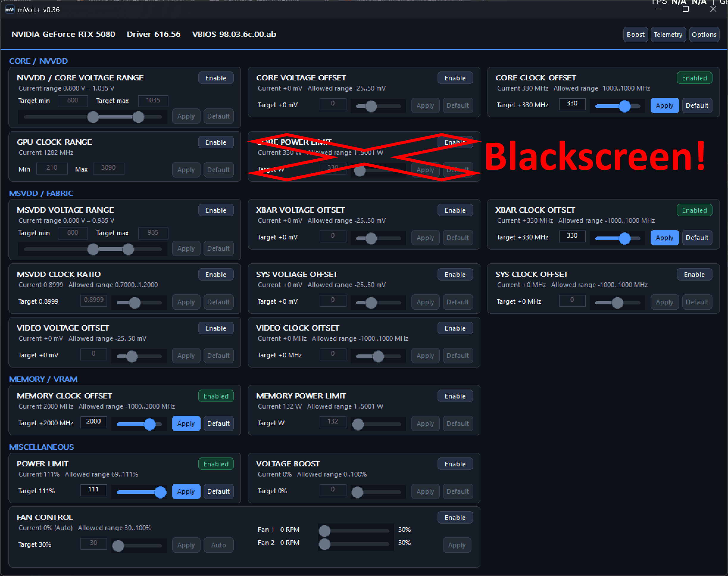Enable Voltage Boost

pos(455,464)
